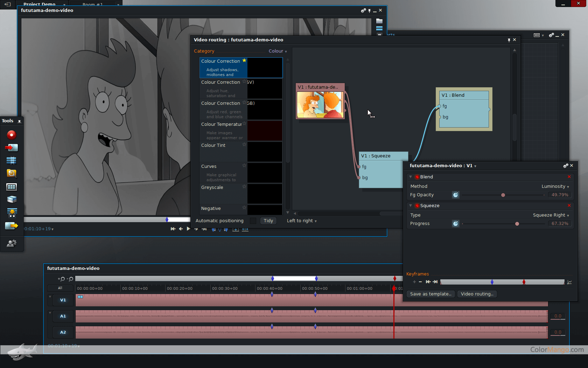The image size is (588, 368).
Task: Collapse the Blend effect section
Action: click(411, 177)
